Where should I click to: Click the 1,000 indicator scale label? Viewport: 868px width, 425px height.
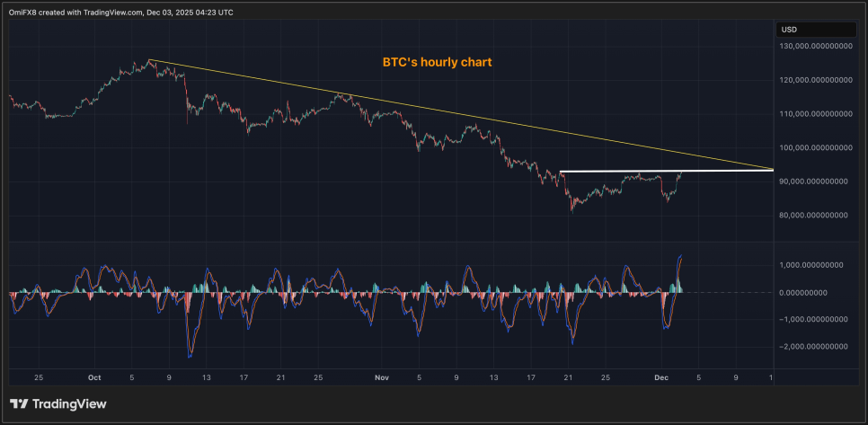click(813, 265)
